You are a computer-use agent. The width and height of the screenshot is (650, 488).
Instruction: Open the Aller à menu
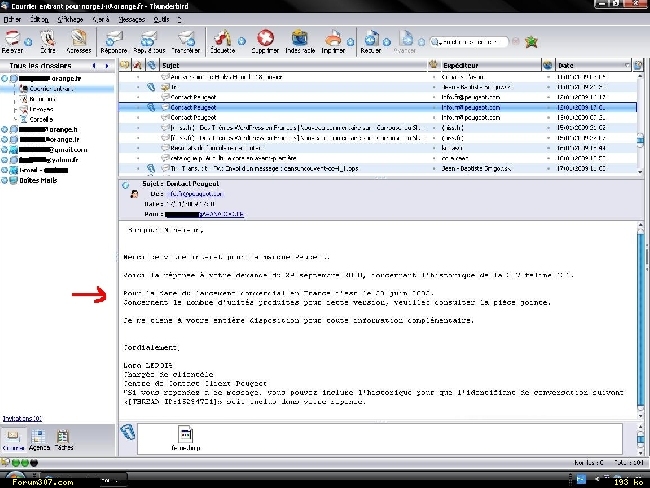pos(101,19)
